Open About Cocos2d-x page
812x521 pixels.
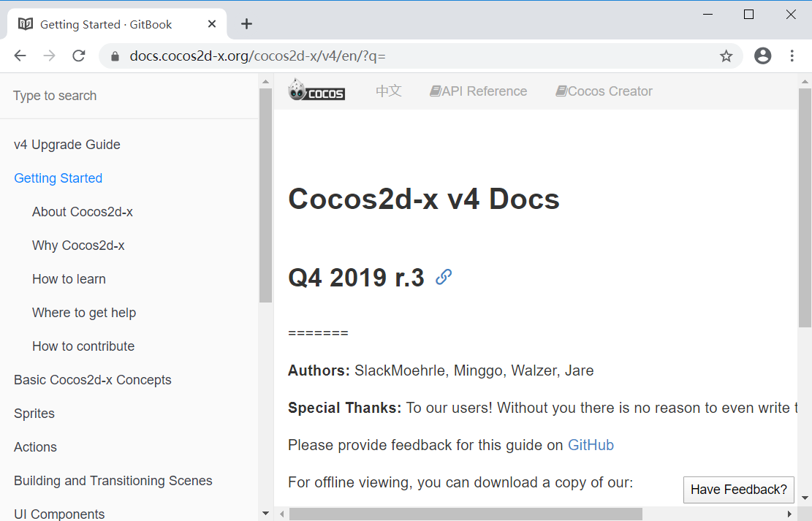tap(83, 212)
